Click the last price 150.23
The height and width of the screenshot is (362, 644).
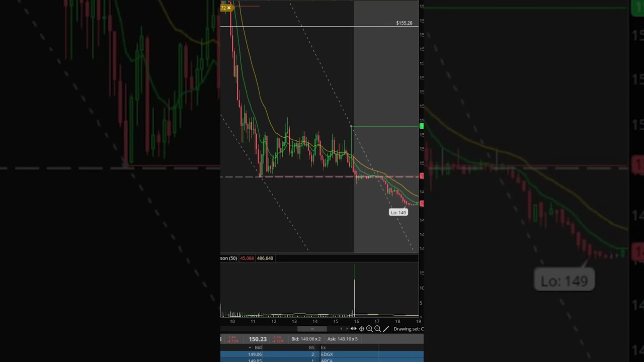[258, 339]
